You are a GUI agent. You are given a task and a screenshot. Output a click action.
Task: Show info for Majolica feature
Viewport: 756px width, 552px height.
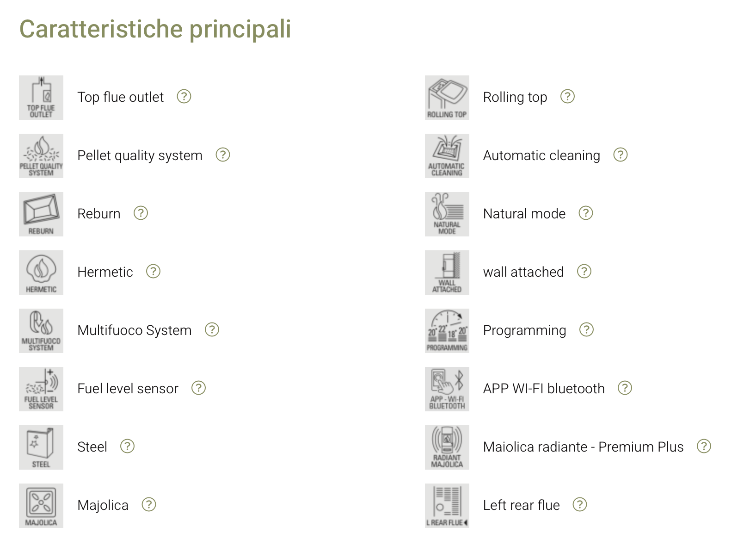[x=149, y=505]
